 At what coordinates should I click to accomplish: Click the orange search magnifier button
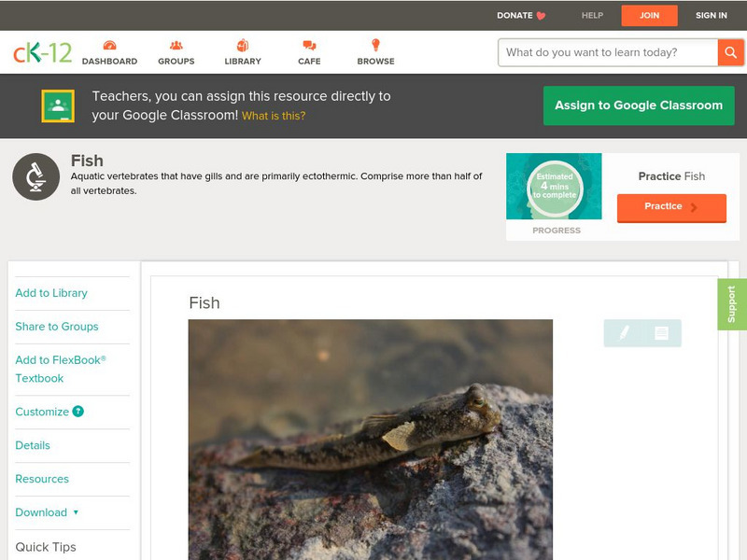click(730, 52)
